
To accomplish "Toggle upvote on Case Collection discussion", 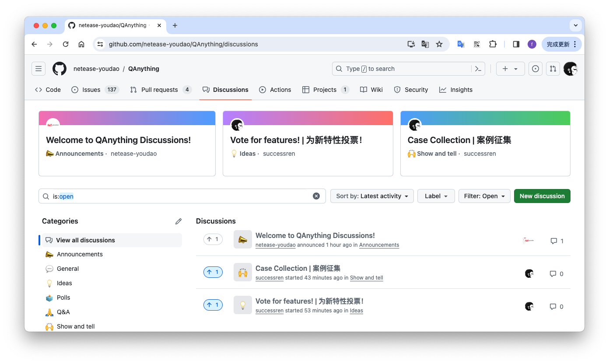I will (213, 272).
